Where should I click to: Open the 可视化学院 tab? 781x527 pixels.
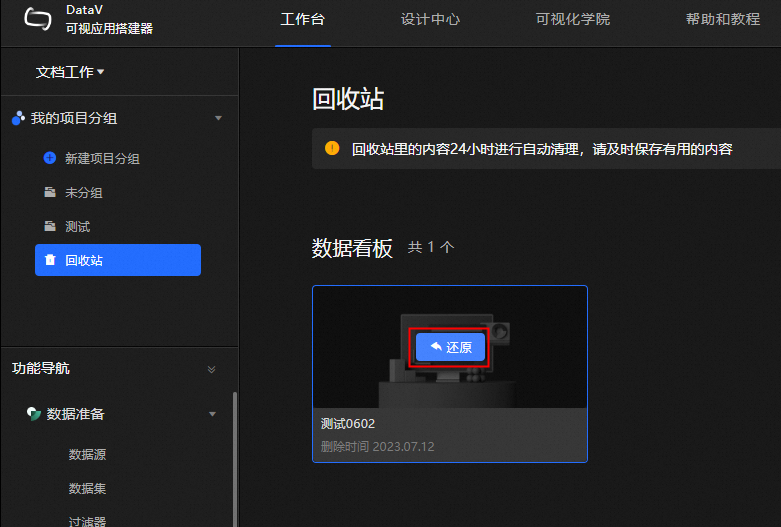tap(573, 19)
